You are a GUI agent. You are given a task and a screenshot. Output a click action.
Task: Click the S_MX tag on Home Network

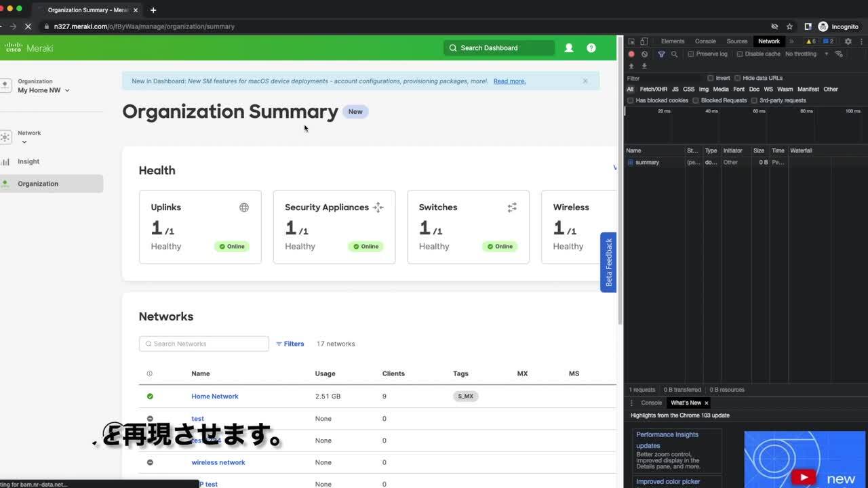[x=466, y=396]
